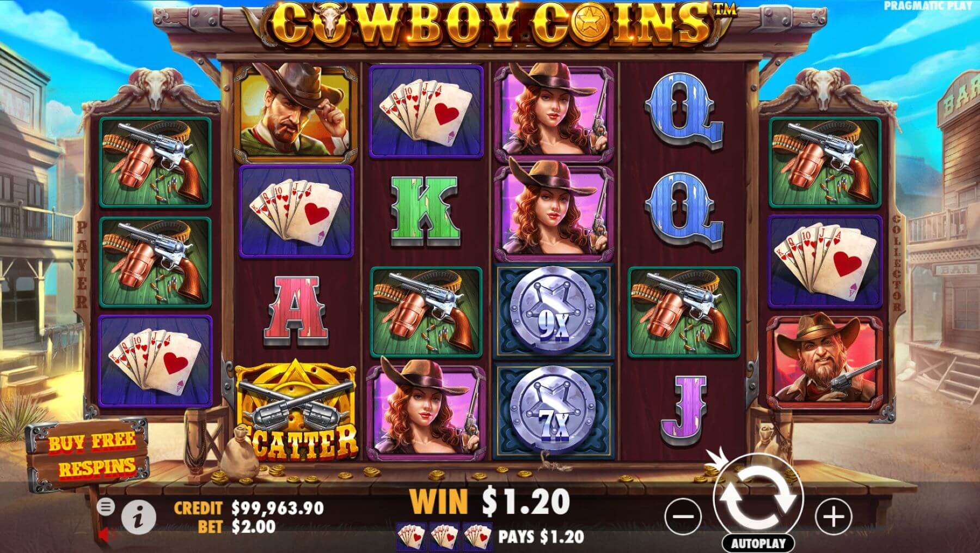Open the hamburger menu icon

[106, 507]
